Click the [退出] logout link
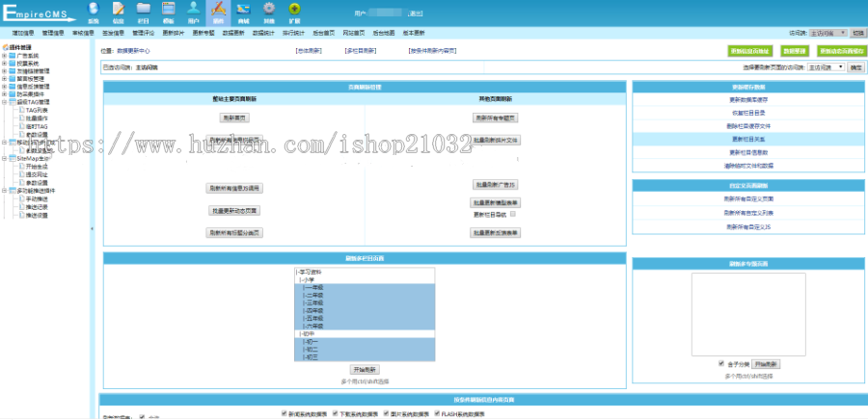 [x=415, y=13]
